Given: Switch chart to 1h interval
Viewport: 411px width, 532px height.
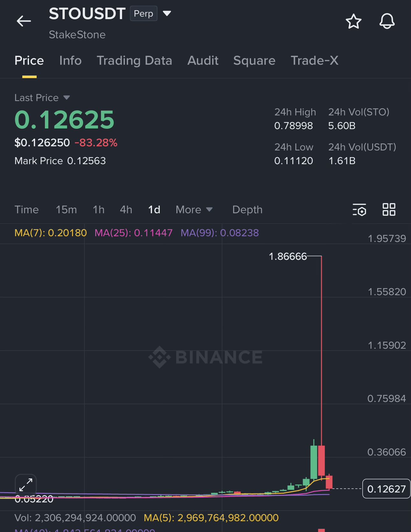Looking at the screenshot, I should [98, 210].
